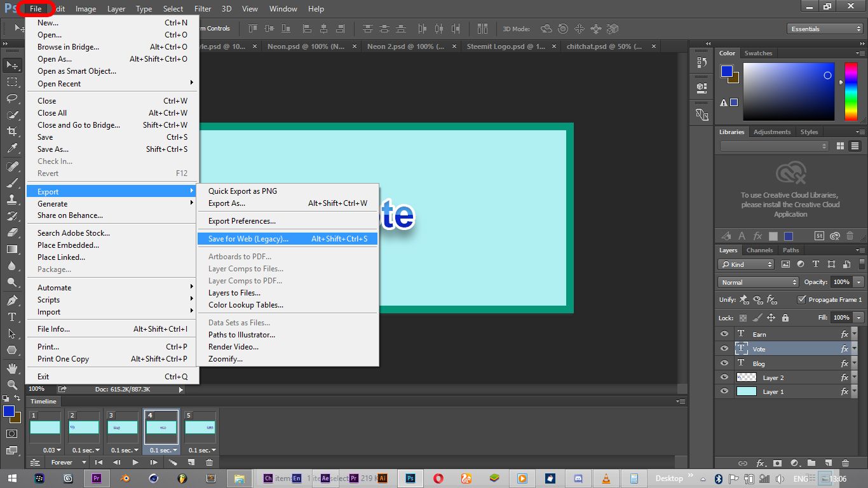Delete layer using trash icon in Layers panel

click(845, 463)
